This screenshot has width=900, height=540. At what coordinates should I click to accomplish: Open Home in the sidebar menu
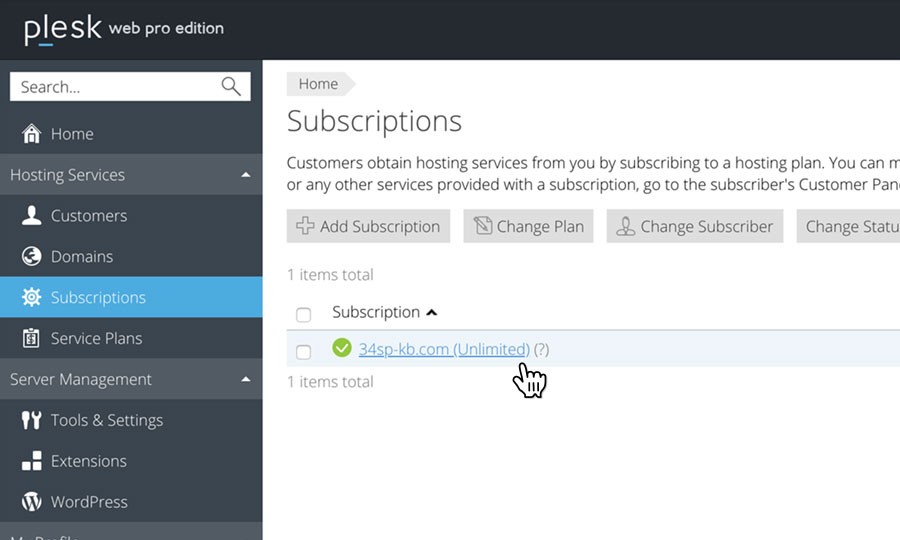click(x=131, y=134)
